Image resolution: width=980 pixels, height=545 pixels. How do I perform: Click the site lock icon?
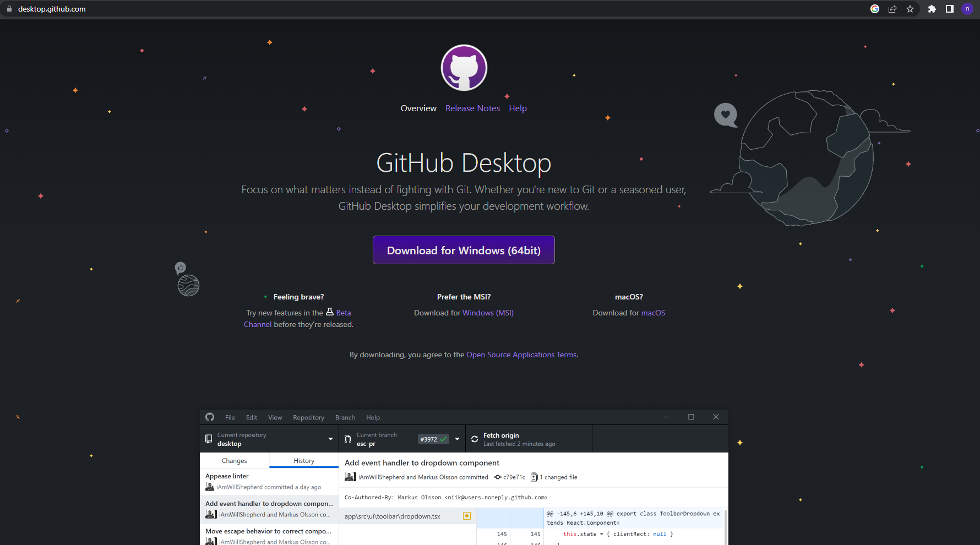(x=9, y=9)
